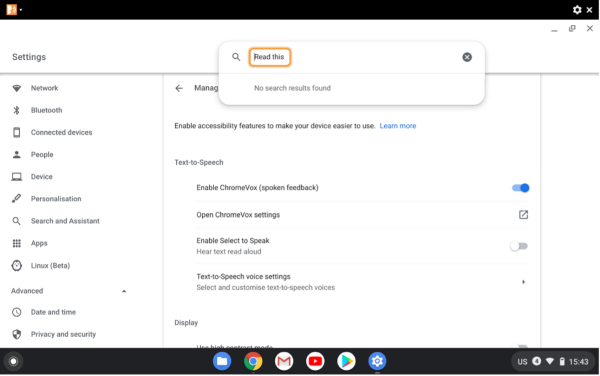Launch Chrome from the shelf
The height and width of the screenshot is (376, 600).
253,361
